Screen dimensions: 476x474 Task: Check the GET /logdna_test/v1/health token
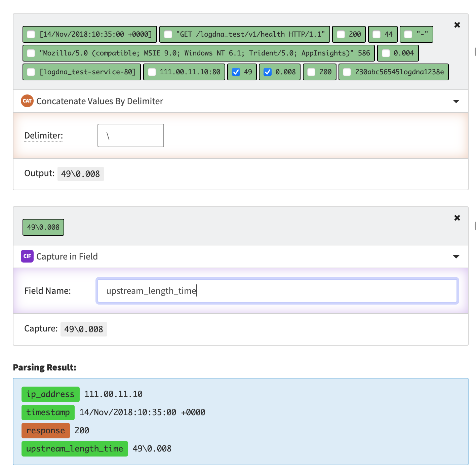168,34
